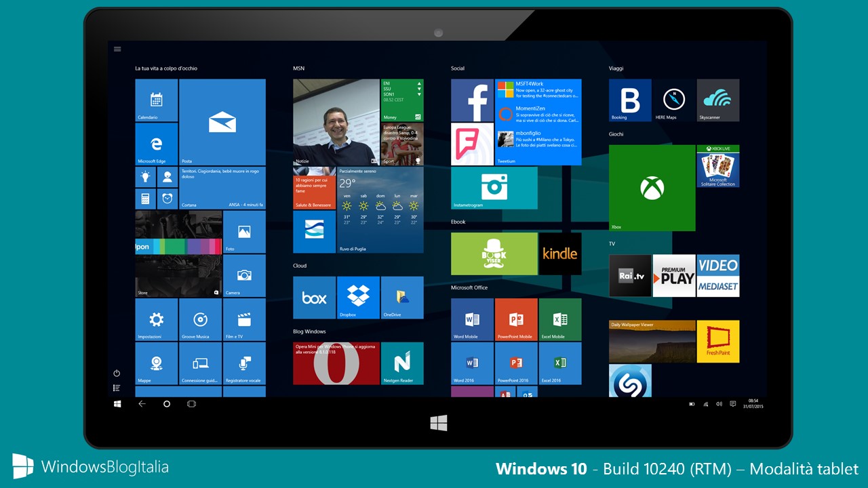Open the Facebook tile
Viewport: 868px width, 488px height.
[473, 100]
